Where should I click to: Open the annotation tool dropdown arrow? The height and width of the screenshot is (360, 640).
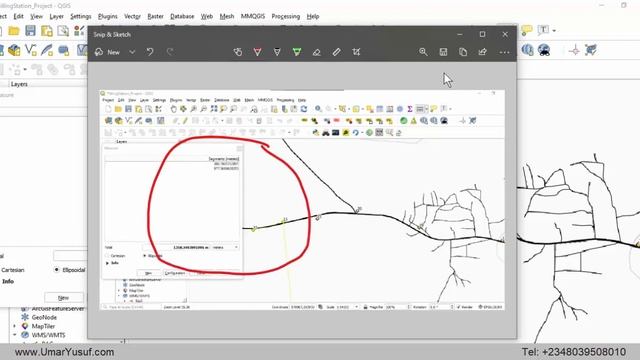(554, 31)
